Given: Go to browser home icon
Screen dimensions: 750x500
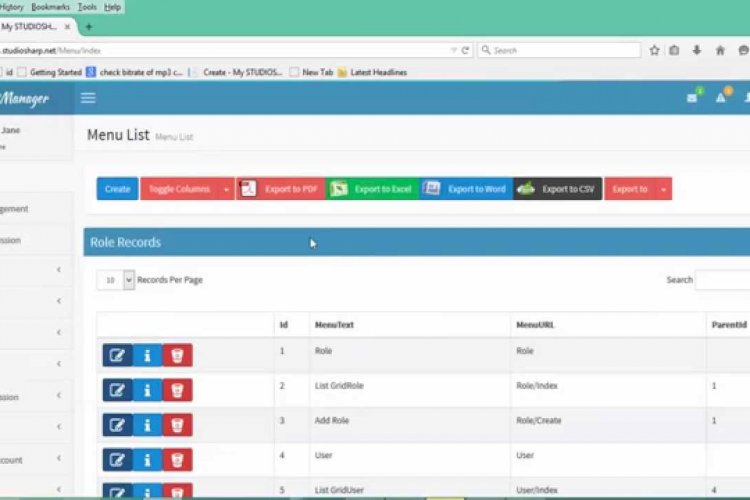Looking at the screenshot, I should [720, 50].
